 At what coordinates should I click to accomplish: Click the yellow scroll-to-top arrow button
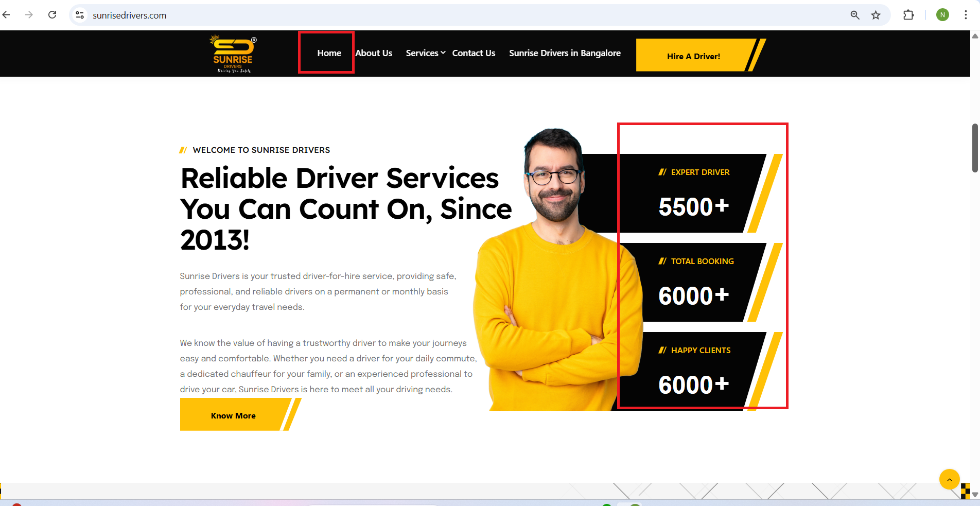point(949,479)
